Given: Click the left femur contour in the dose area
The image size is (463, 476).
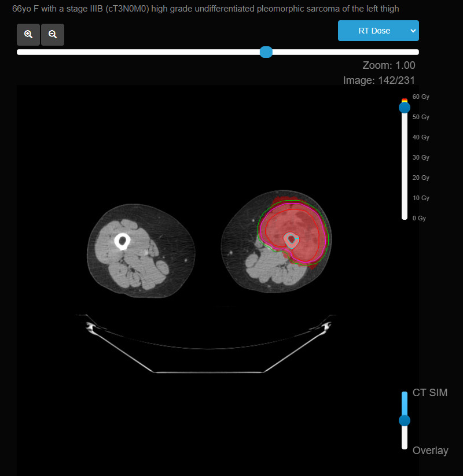Looking at the screenshot, I should coord(291,240).
